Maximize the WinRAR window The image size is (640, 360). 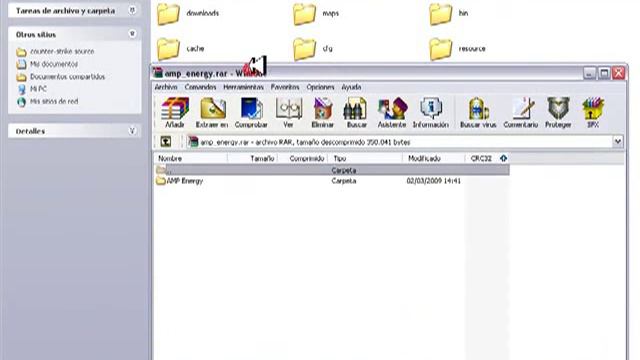tap(604, 73)
